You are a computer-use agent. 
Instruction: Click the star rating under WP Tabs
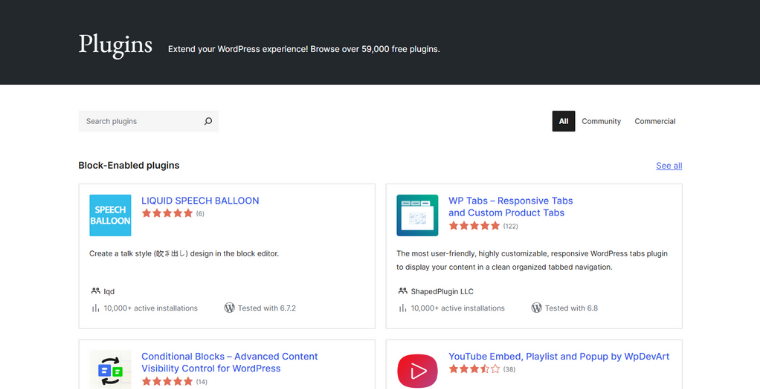[474, 226]
